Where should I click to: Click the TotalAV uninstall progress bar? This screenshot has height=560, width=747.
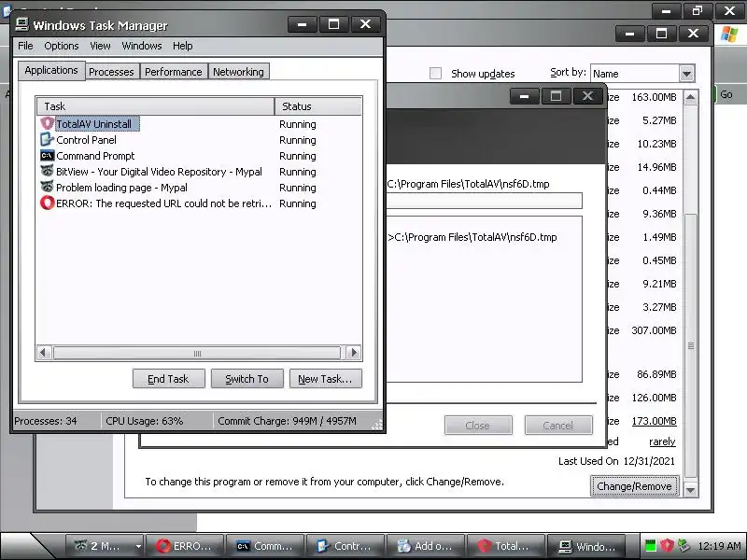click(x=484, y=201)
